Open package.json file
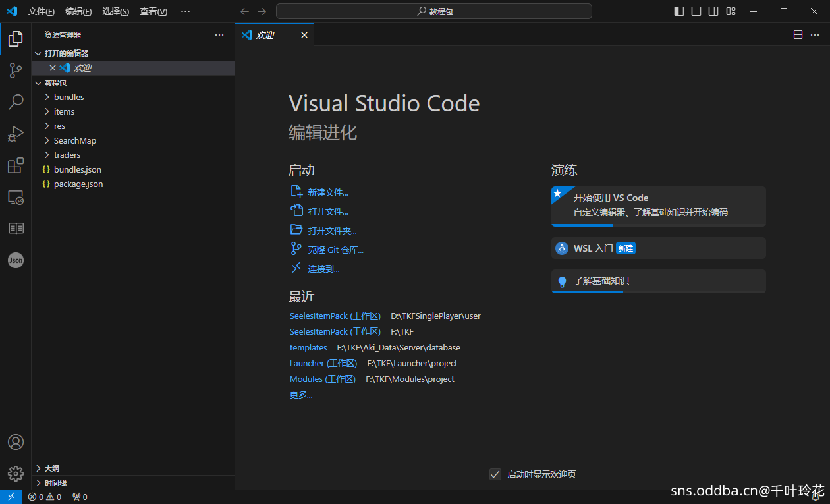The width and height of the screenshot is (830, 504). [133, 184]
